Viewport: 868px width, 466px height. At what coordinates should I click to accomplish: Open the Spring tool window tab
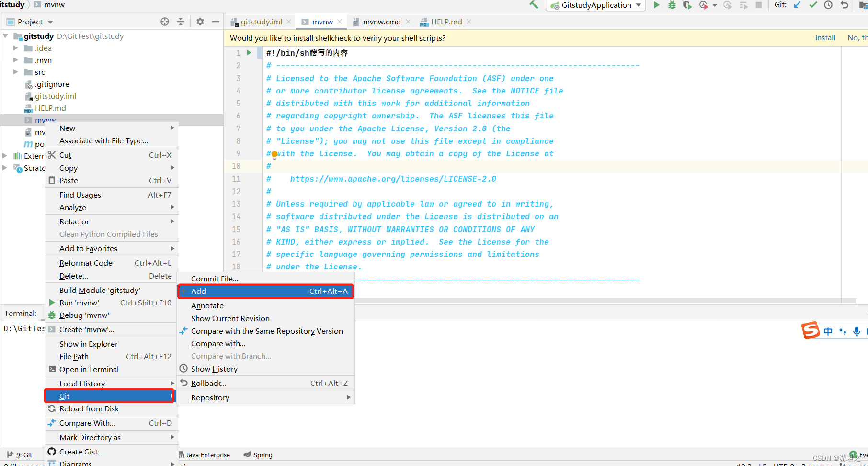pyautogui.click(x=258, y=455)
